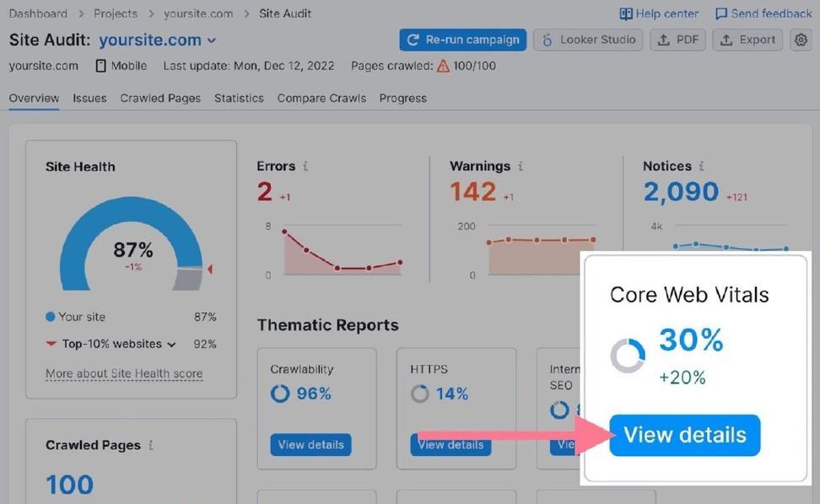820x504 pixels.
Task: Click the Crawlability 96% score
Action: (314, 394)
